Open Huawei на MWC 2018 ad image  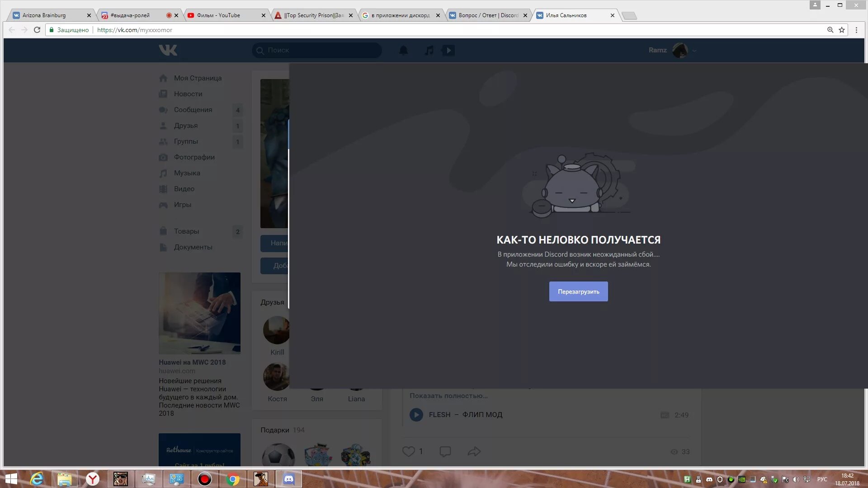pos(199,313)
